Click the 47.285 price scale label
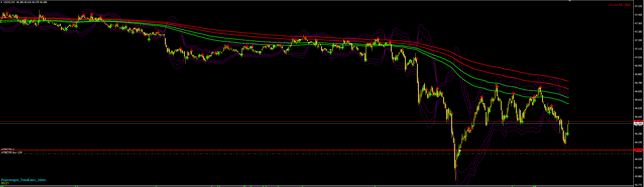This screenshot has width=644, height=187. (638, 32)
